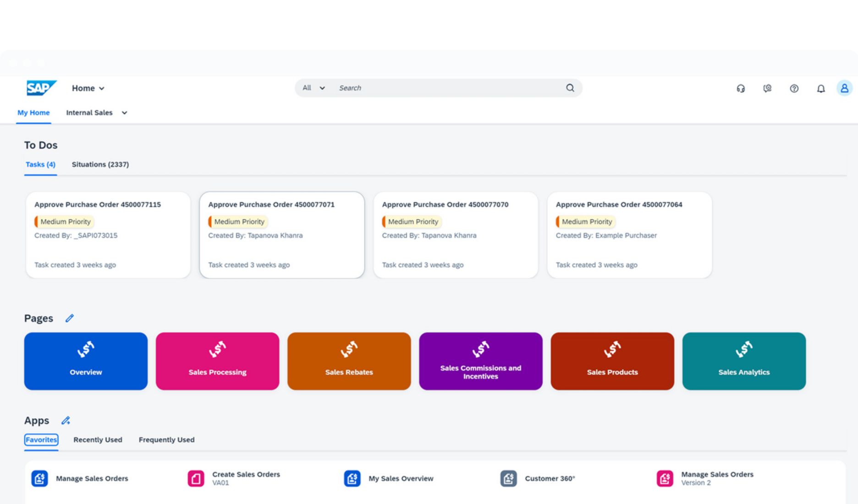Edit Pages with the pencil icon
This screenshot has width=858, height=504.
[x=69, y=318]
